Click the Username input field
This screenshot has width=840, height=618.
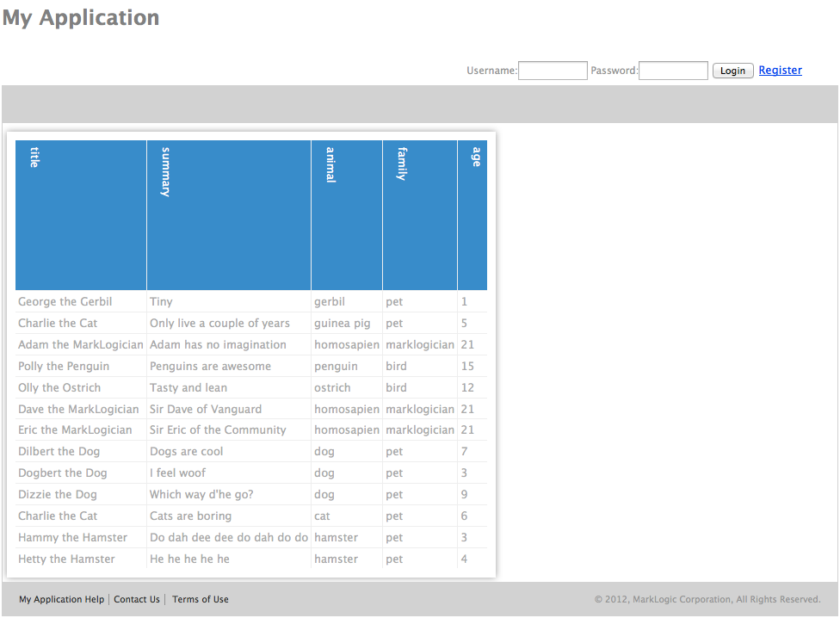553,71
